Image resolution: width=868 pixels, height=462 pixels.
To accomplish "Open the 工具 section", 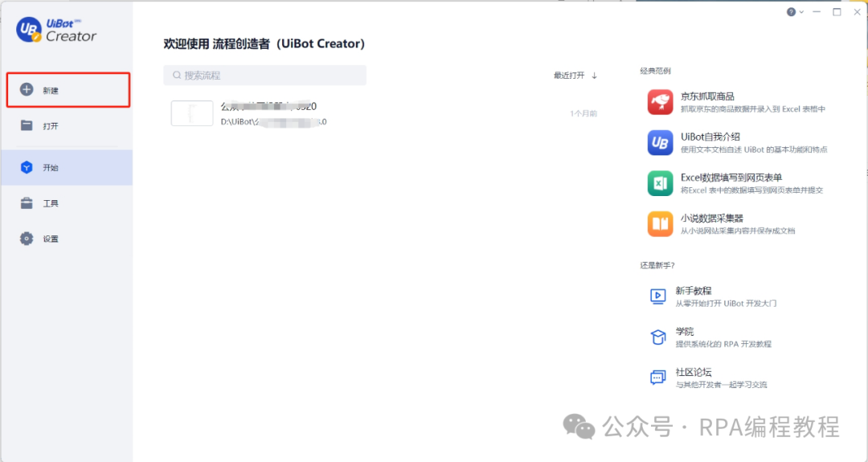I will [67, 203].
